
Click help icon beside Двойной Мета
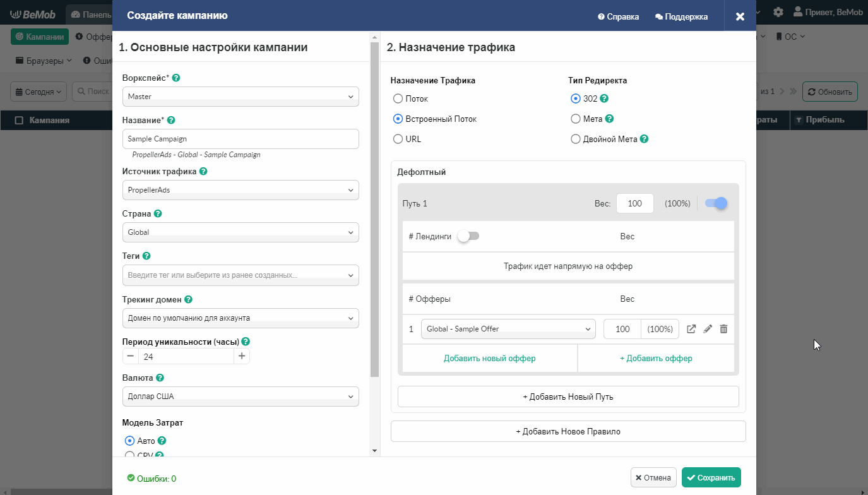pyautogui.click(x=645, y=139)
